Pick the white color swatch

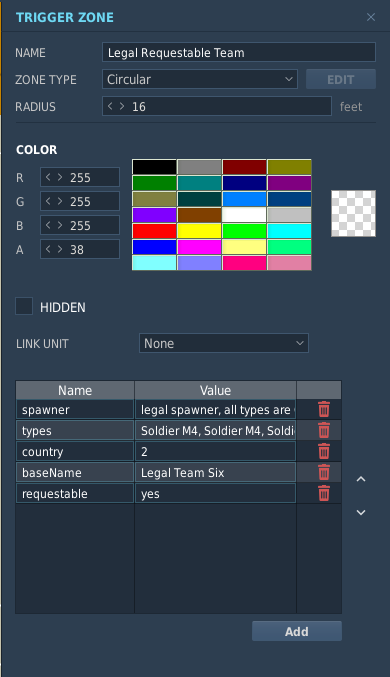point(244,215)
